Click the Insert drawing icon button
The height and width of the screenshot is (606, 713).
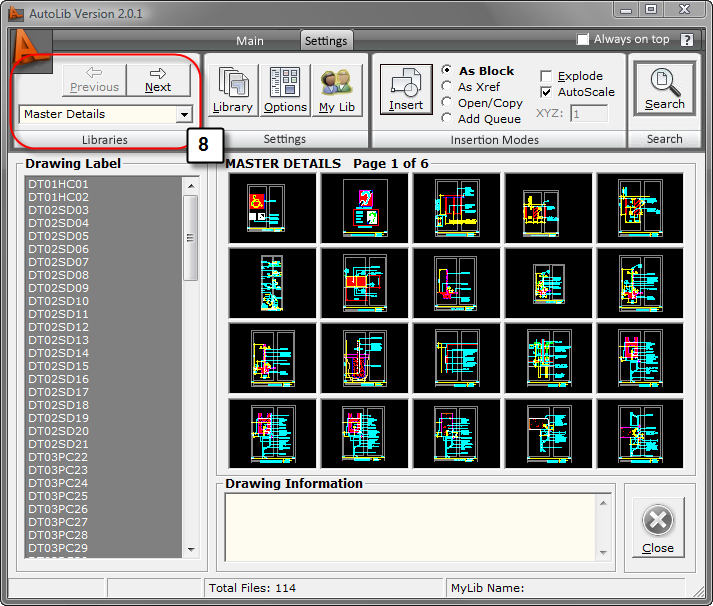[x=406, y=89]
